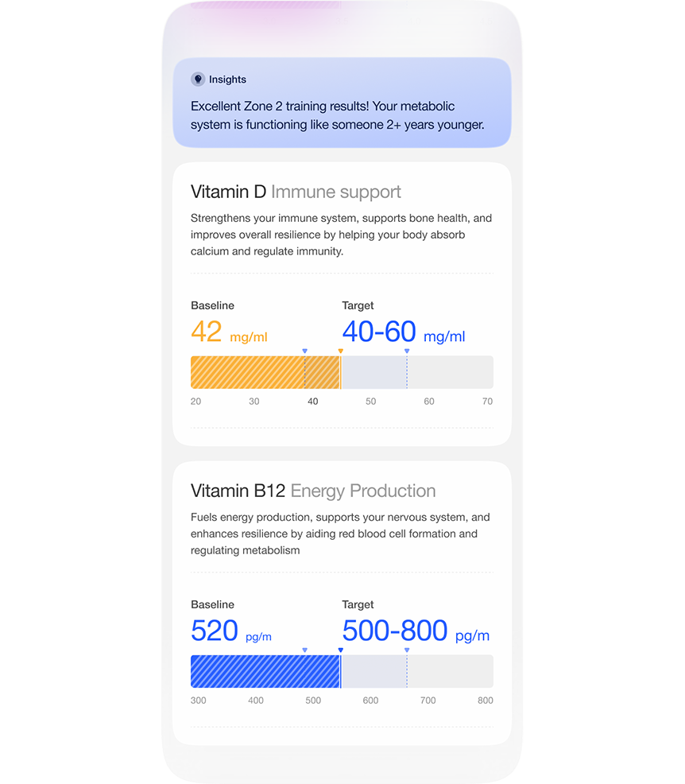Tap the Vitamin D baseline value 42

tap(207, 332)
